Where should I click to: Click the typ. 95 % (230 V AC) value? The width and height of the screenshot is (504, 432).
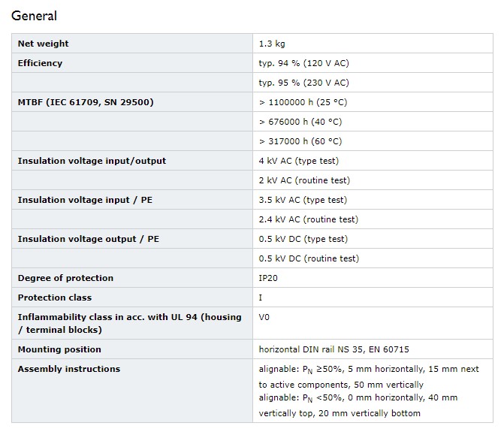click(303, 83)
